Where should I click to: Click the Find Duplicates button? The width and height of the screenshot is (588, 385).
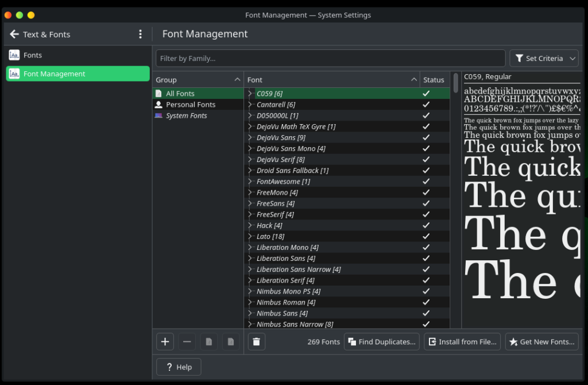(382, 341)
